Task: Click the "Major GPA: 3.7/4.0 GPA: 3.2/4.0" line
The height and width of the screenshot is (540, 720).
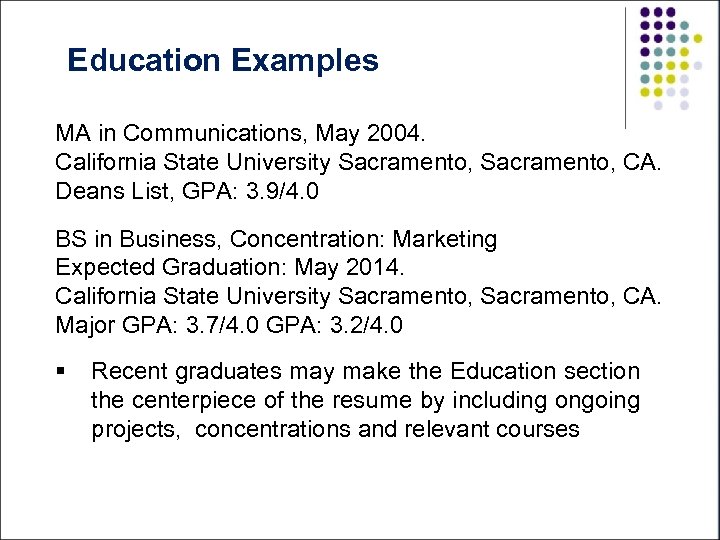Action: pyautogui.click(x=232, y=325)
